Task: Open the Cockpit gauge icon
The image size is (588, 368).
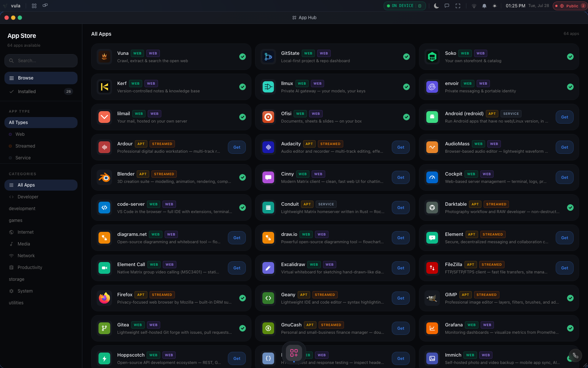Action: pyautogui.click(x=432, y=177)
